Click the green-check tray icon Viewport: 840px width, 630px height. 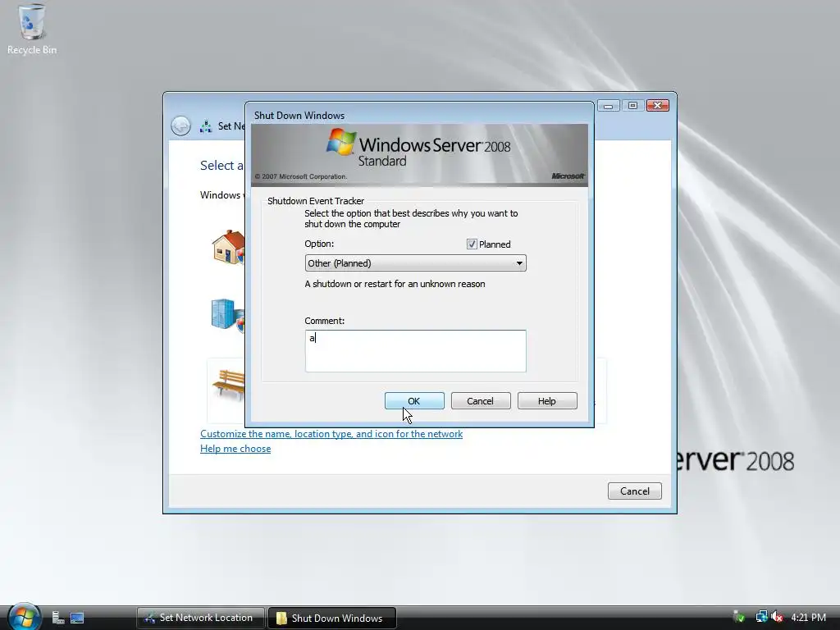739,617
